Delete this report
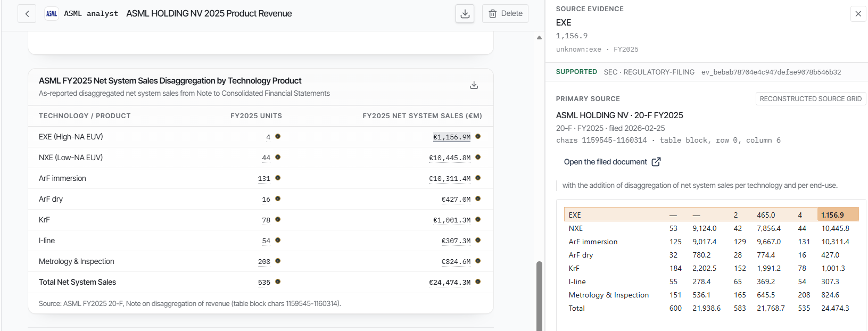868x331 pixels. pyautogui.click(x=505, y=14)
